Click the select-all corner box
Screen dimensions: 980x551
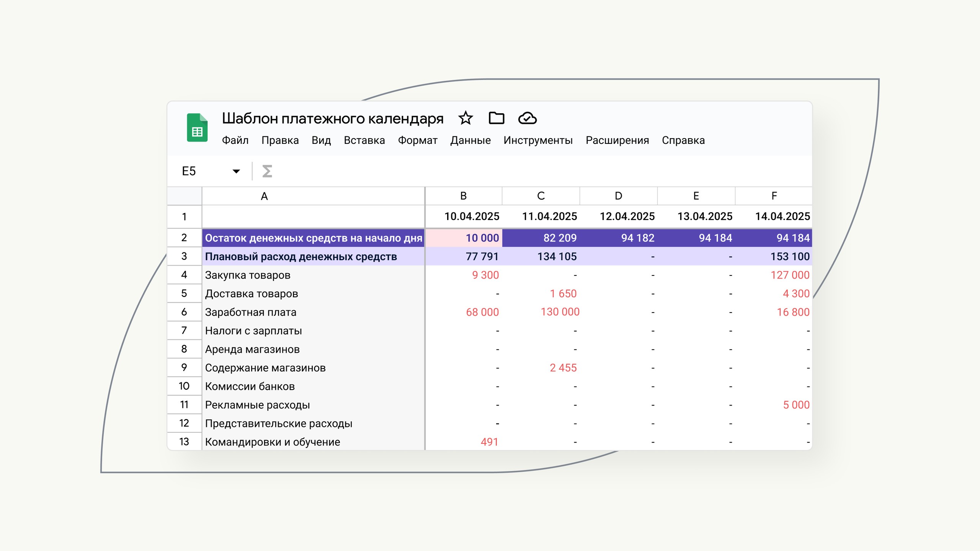pyautogui.click(x=185, y=196)
